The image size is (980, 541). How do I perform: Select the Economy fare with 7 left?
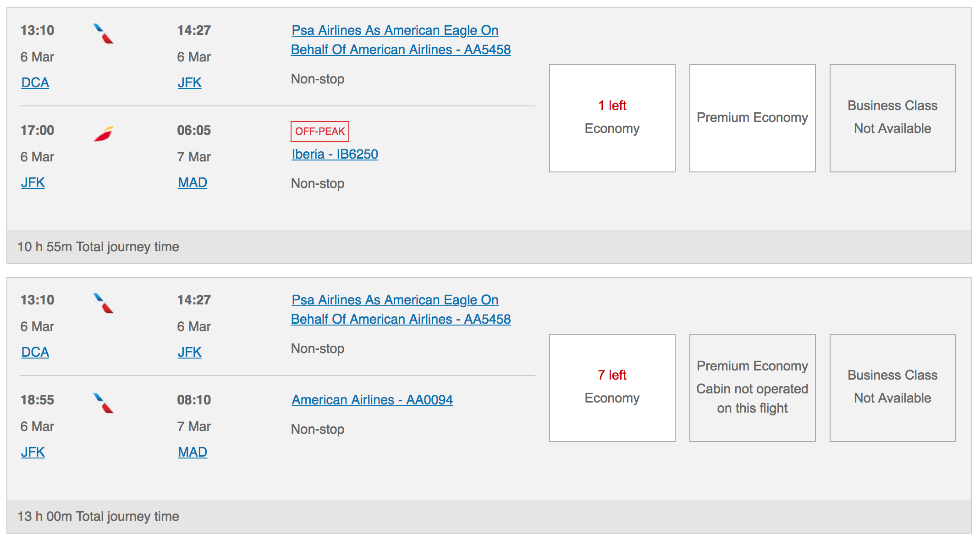(612, 387)
